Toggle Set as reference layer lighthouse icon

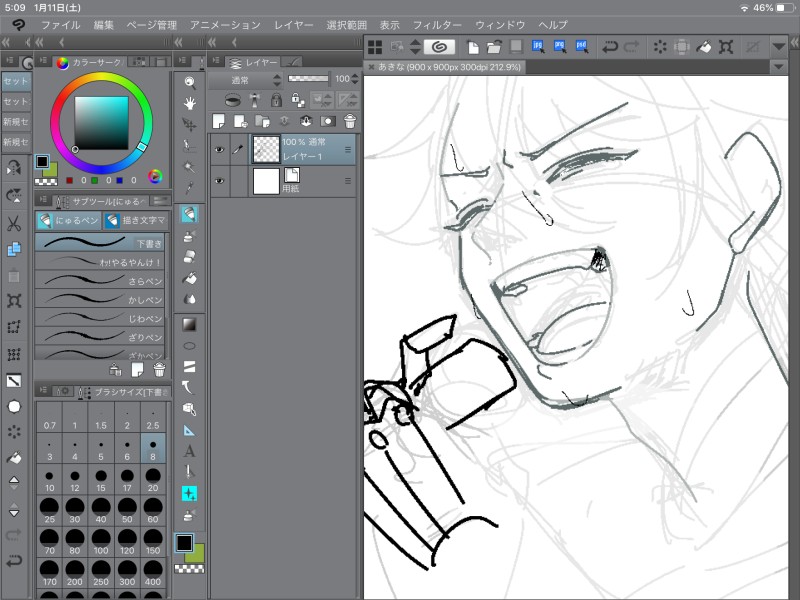(x=255, y=99)
